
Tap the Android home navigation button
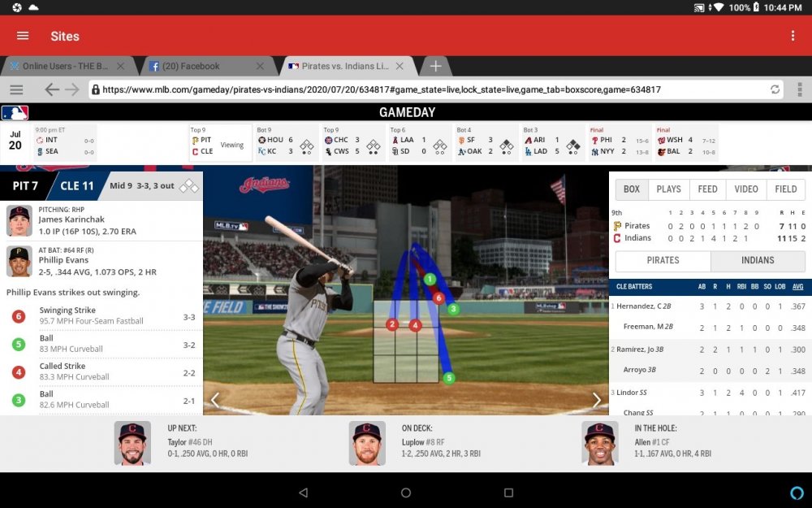[x=406, y=493]
